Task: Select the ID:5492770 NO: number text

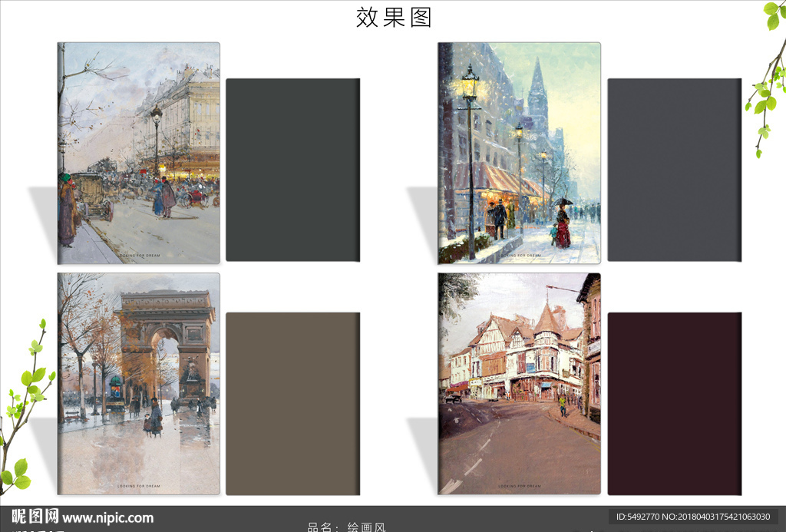Action: point(693,517)
